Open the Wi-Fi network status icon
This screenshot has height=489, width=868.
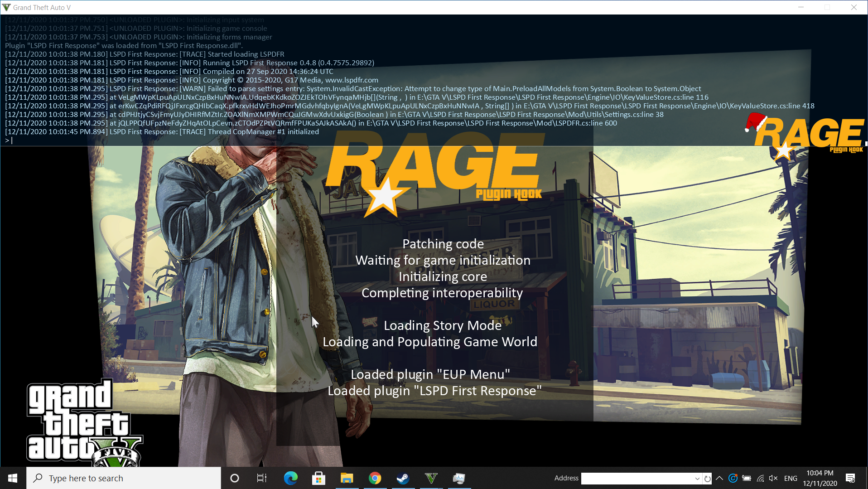pyautogui.click(x=760, y=478)
